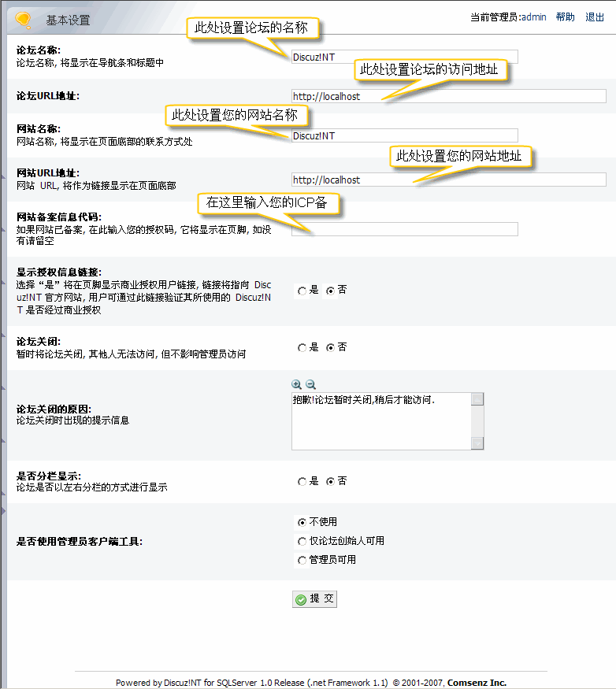Image resolution: width=616 pixels, height=689 pixels.
Task: Choose 管理员可用 radio option
Action: (302, 560)
